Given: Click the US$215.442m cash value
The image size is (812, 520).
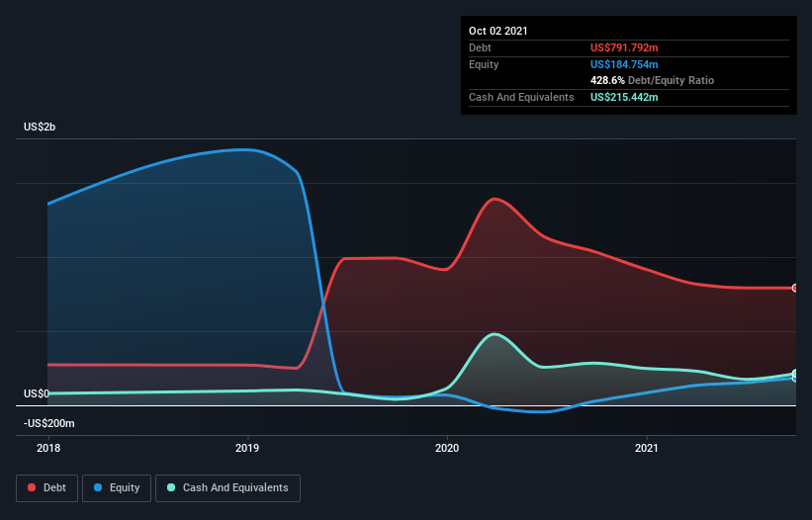Looking at the screenshot, I should click(x=624, y=97).
